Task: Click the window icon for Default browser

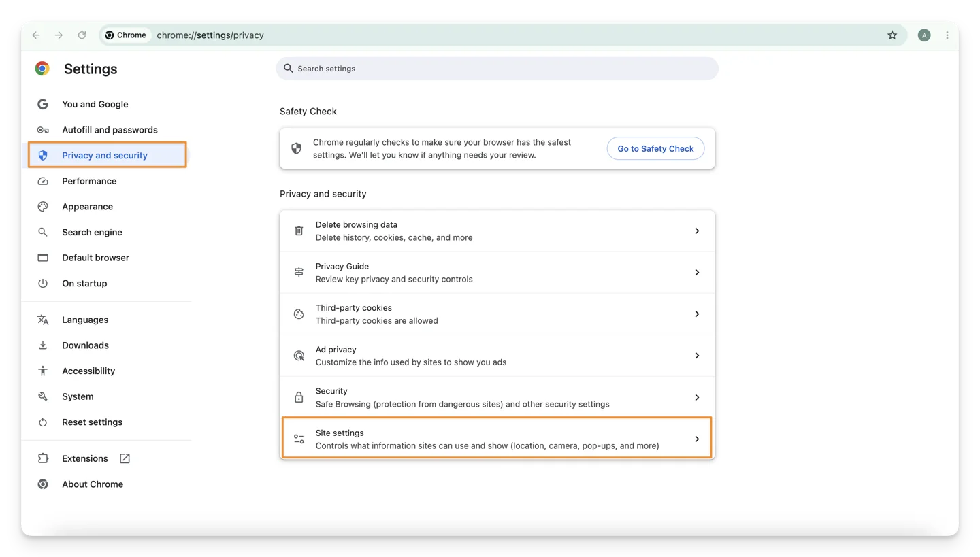Action: pos(43,258)
